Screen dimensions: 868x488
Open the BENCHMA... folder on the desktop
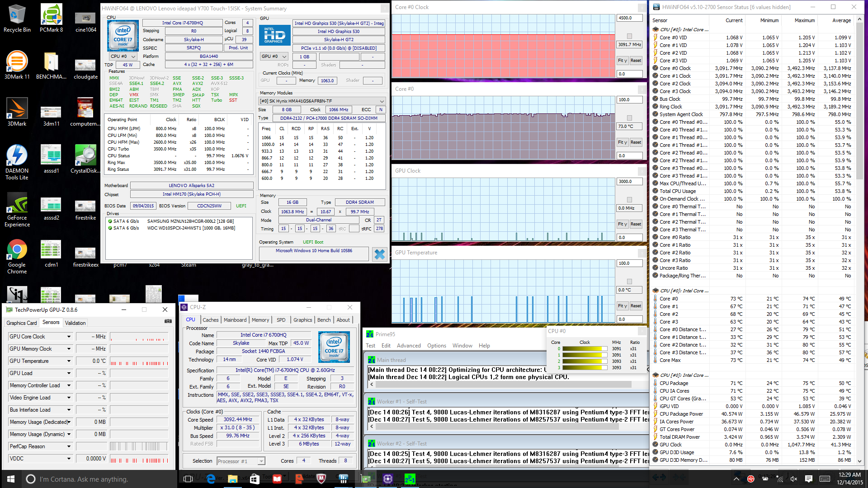pyautogui.click(x=51, y=65)
